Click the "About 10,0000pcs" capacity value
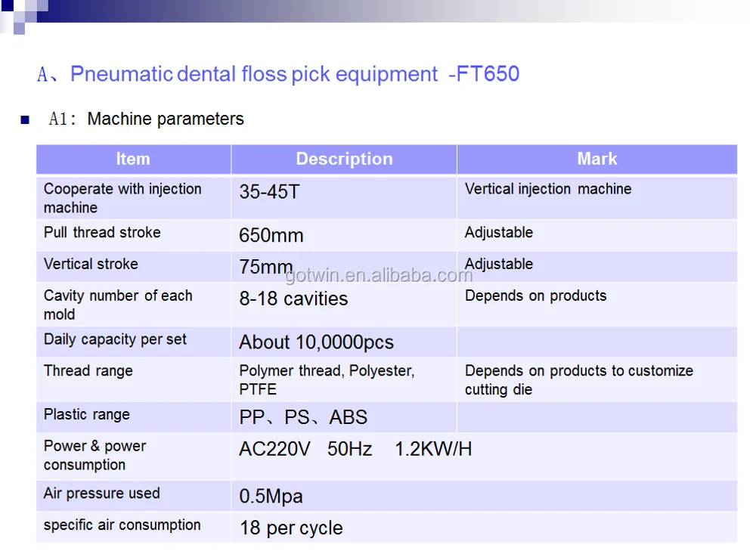Screen dimensions: 756x551 pyautogui.click(x=316, y=342)
